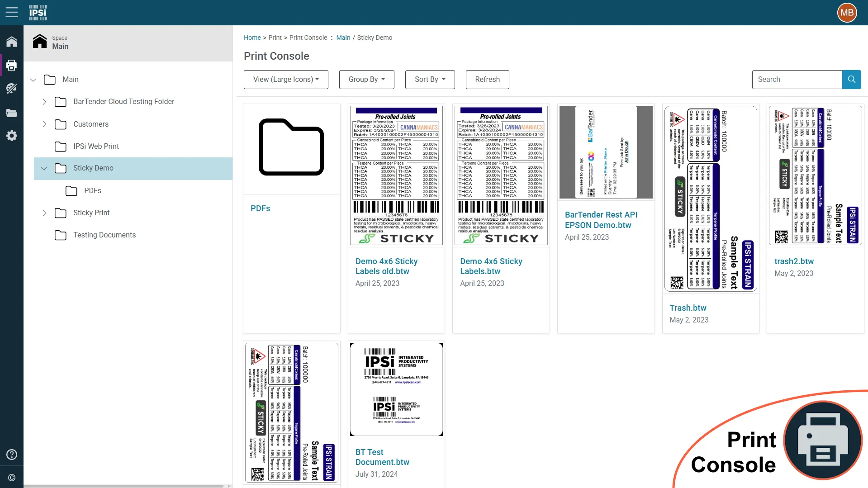Click the BarTender Cloud Testing Folder icon
This screenshot has height=488, width=868.
(61, 102)
